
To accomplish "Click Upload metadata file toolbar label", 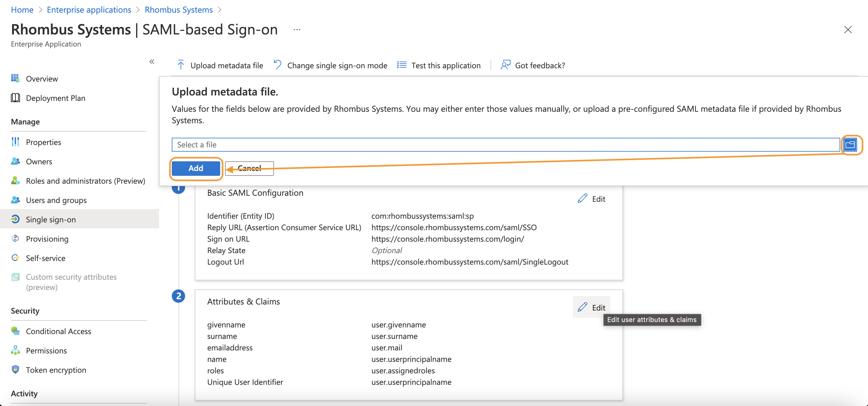I will click(x=227, y=65).
